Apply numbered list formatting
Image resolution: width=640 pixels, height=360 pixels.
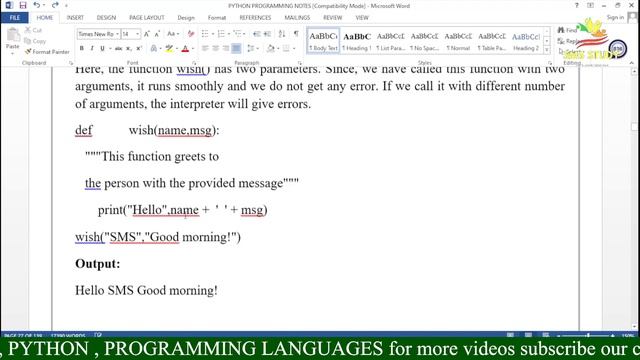pyautogui.click(x=221, y=34)
